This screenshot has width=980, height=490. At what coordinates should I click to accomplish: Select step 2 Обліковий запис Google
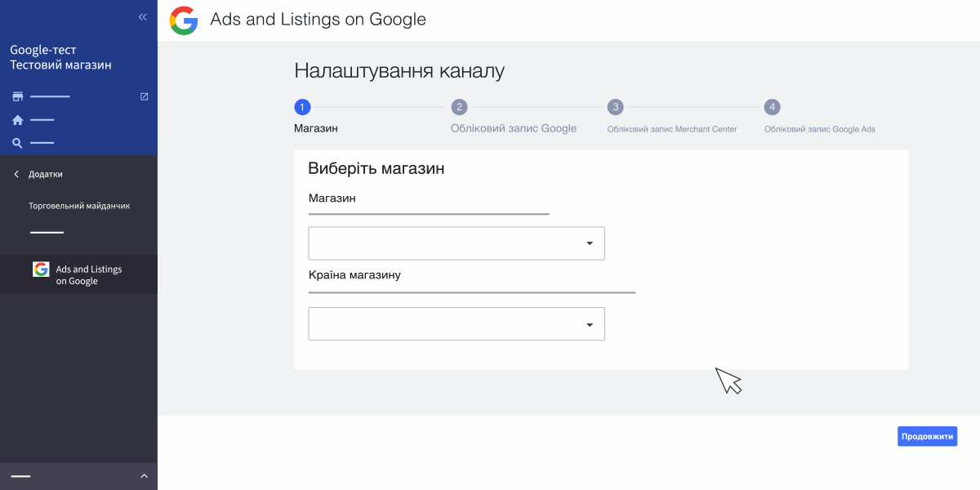(x=459, y=107)
